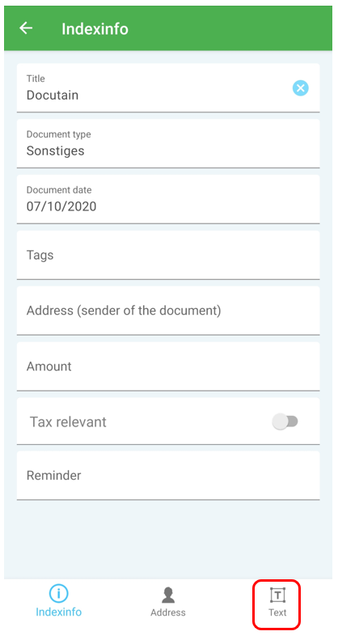Tap the Sonstiges document type value
Viewport: 338px width, 644px height.
coord(56,150)
